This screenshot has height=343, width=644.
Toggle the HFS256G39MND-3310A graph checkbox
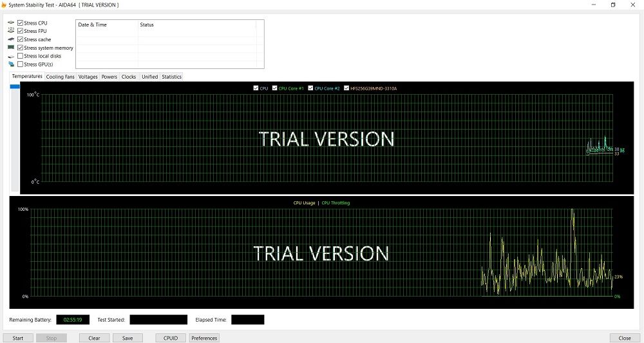pos(346,88)
